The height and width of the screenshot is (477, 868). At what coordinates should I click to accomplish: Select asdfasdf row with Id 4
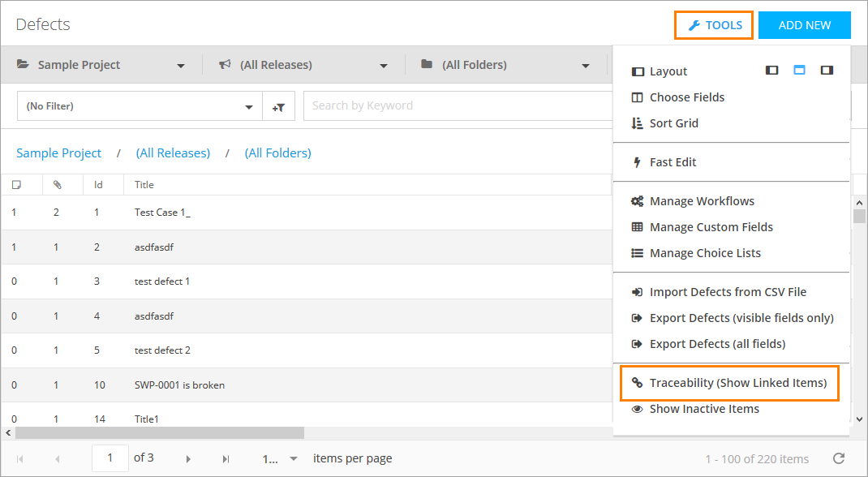click(x=306, y=316)
